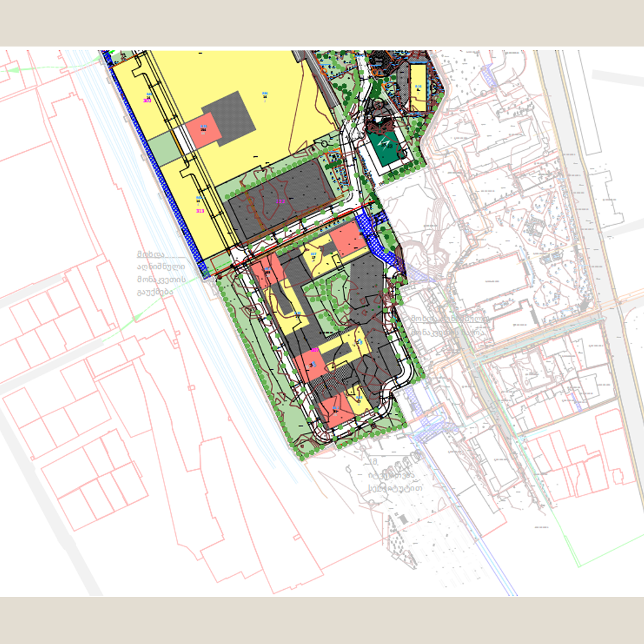
Task: Select the magenta 303 parcel label
Action: pos(147,101)
